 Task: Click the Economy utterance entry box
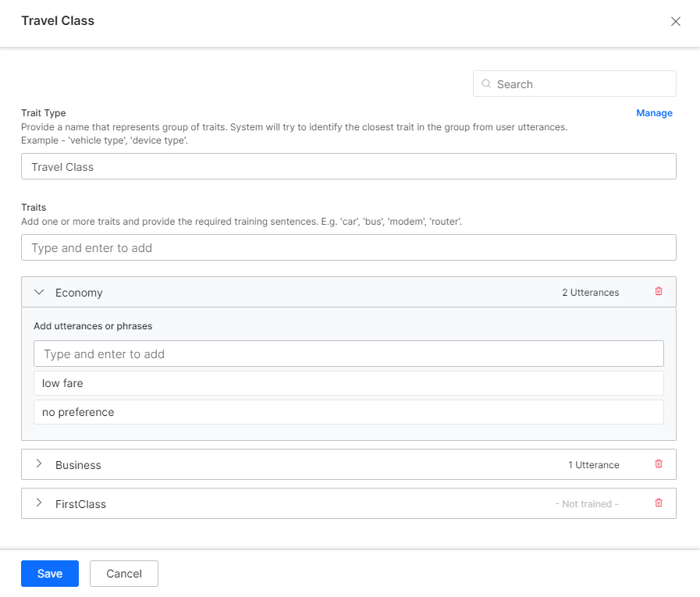tap(349, 353)
